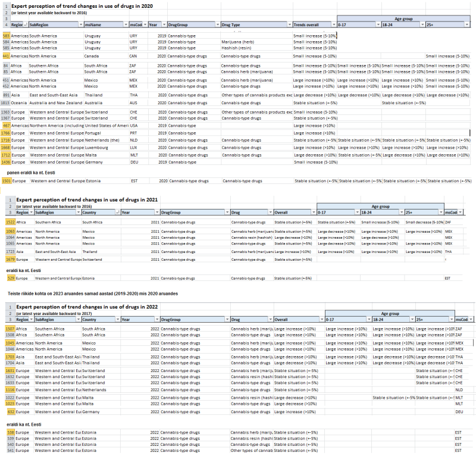Open the SubRegion filter dropdown in 2020 table
Screen dimensions: 476x459
80,25
